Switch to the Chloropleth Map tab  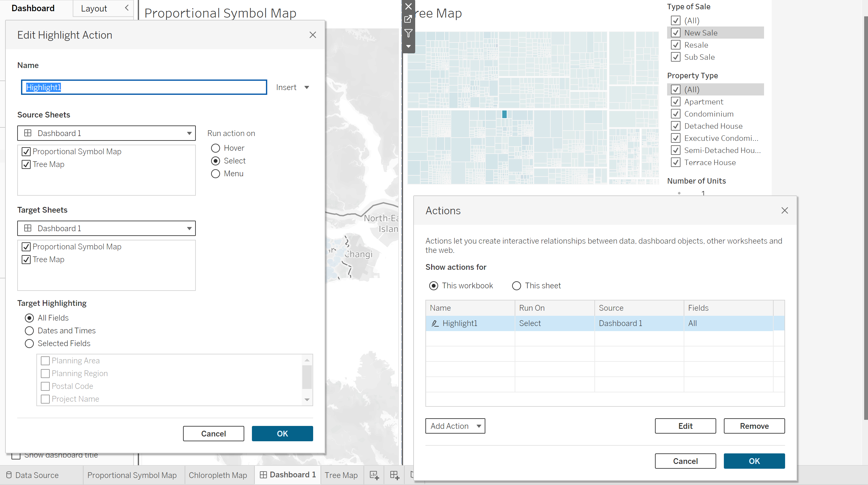[218, 475]
